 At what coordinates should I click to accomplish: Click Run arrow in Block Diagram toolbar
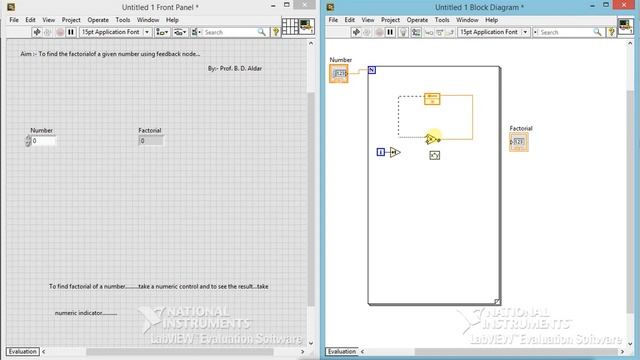coord(356,32)
